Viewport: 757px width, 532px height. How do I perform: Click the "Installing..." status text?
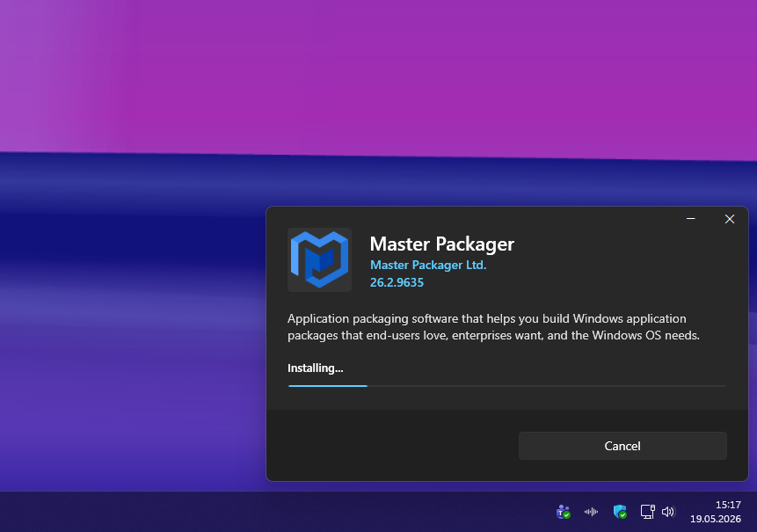pos(316,368)
